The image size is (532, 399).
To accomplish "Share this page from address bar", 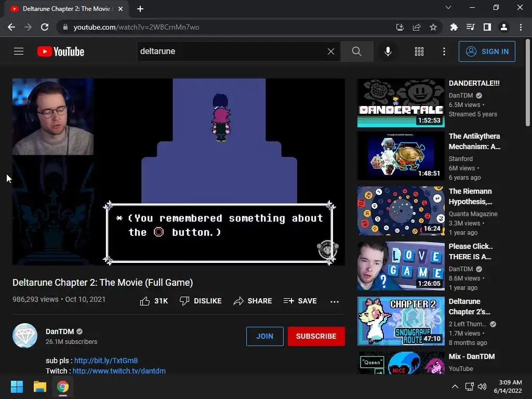I will coord(417,27).
